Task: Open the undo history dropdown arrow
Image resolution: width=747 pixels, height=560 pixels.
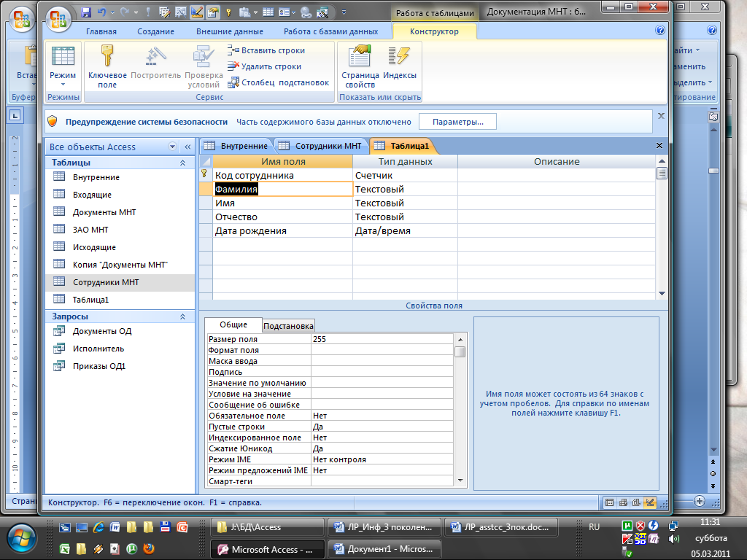Action: click(x=113, y=13)
